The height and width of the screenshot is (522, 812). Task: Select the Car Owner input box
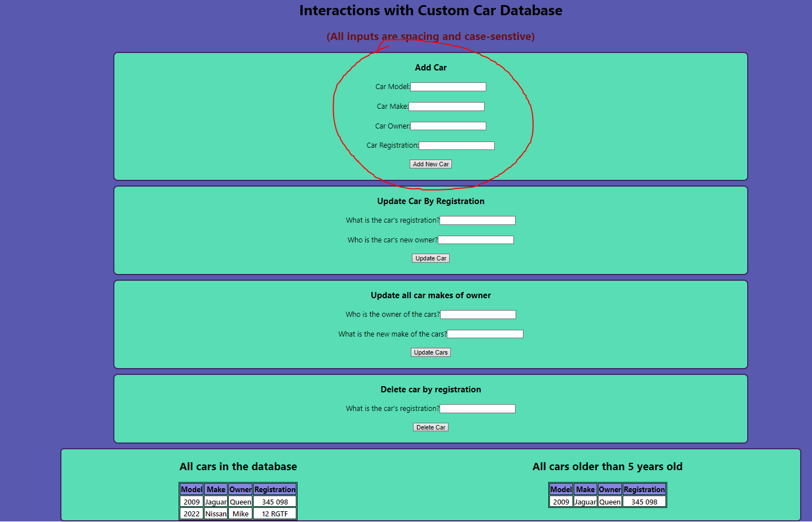click(448, 125)
